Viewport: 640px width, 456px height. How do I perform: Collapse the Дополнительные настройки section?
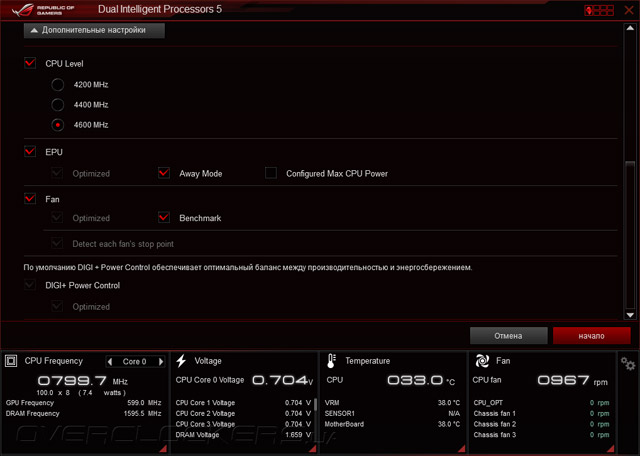94,30
